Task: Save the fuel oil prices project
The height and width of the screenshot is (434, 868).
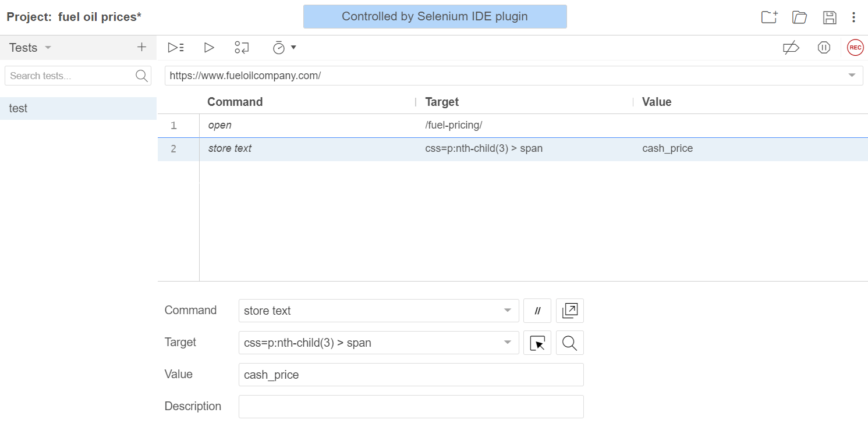Action: point(830,17)
